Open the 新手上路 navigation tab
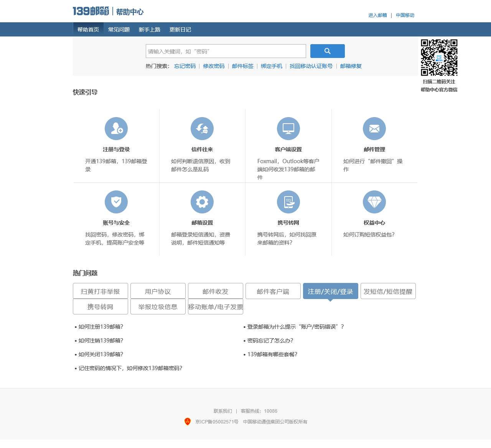Viewport: 491px width, 448px height. click(150, 30)
